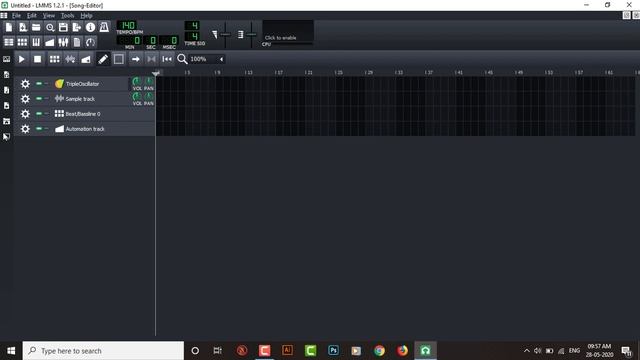Click the TripleOscillator volume knob
The image size is (640, 360).
(x=137, y=81)
